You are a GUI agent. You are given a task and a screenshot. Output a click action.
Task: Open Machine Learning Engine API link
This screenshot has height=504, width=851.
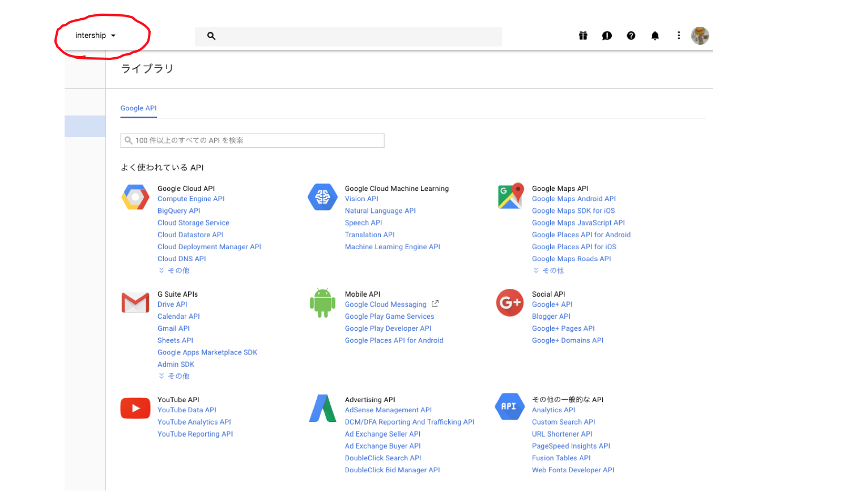pos(392,247)
